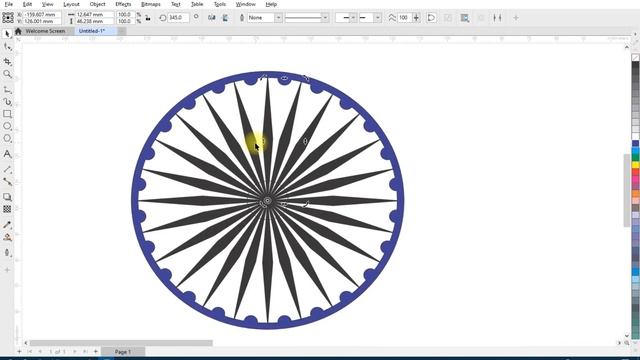The width and height of the screenshot is (640, 360).
Task: Go to the first page arrow
Action: pos(30,351)
